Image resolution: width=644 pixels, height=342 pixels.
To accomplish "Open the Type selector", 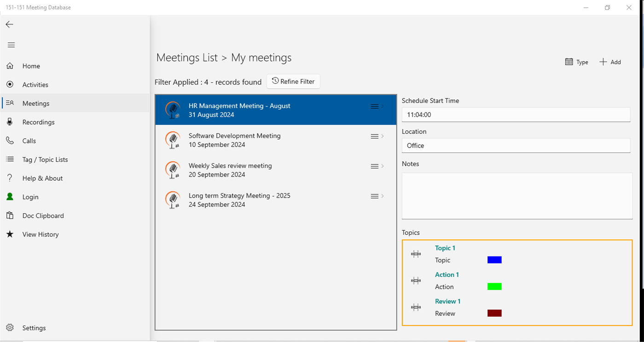I will [576, 62].
